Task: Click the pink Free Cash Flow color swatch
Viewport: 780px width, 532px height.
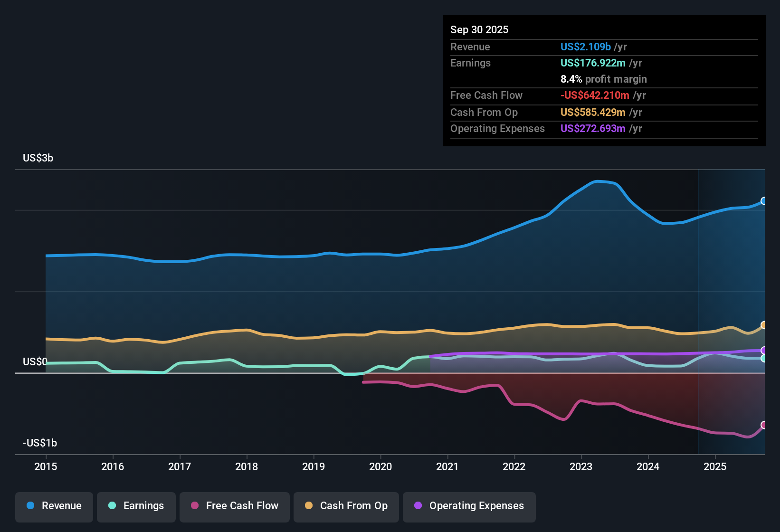Action: pyautogui.click(x=194, y=506)
